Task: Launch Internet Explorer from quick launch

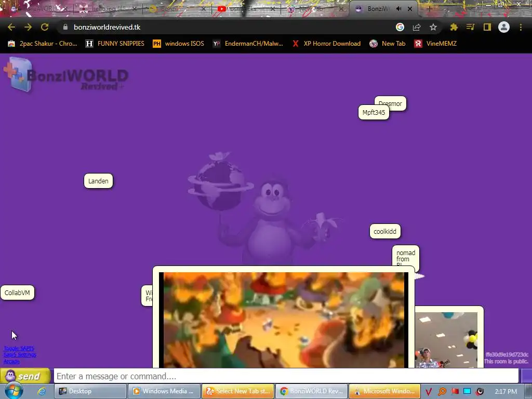Action: [42, 391]
